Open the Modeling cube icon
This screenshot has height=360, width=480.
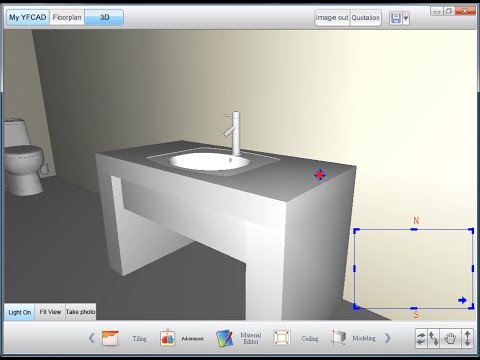(339, 338)
